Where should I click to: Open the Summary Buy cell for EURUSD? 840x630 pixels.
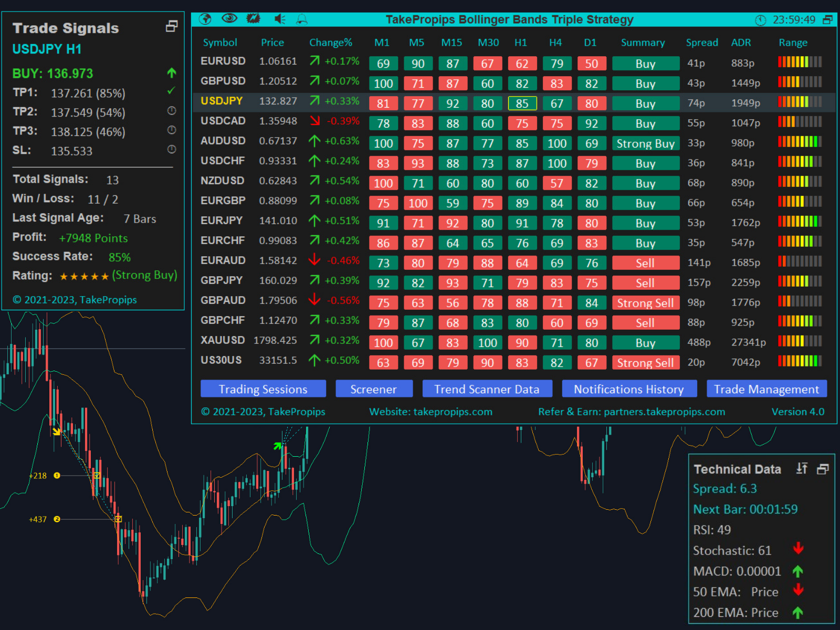645,63
